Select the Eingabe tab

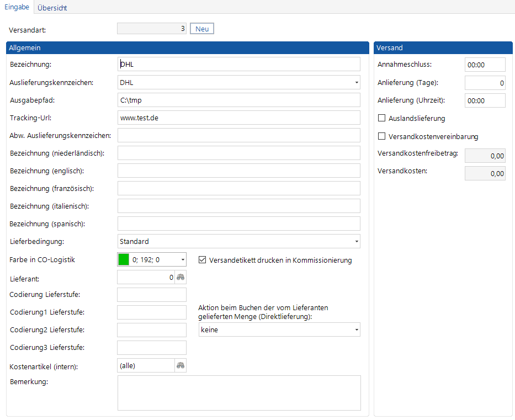click(17, 7)
